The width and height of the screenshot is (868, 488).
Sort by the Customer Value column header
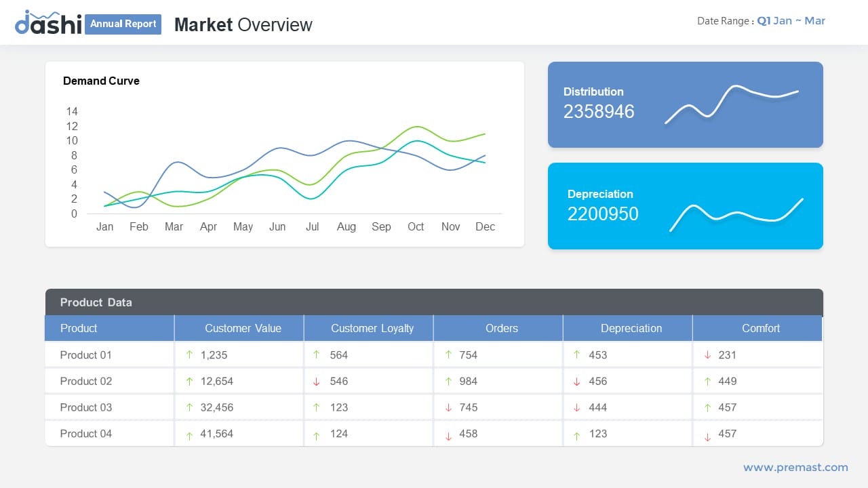239,328
